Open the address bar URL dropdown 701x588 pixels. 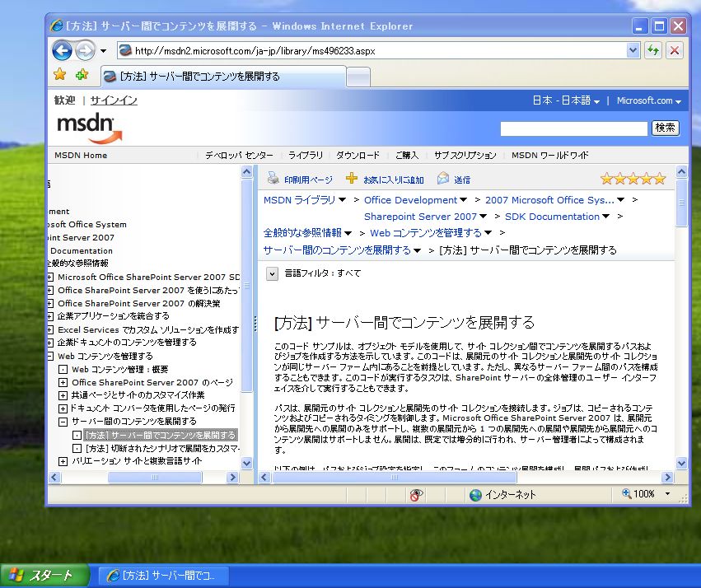coord(633,50)
